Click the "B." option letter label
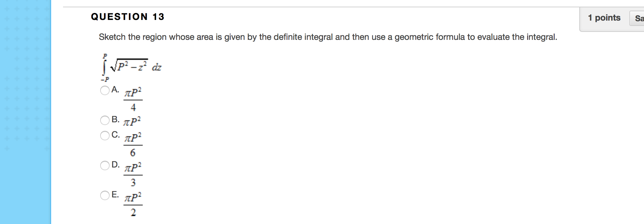Screen dimensions: 644x224 pos(115,119)
